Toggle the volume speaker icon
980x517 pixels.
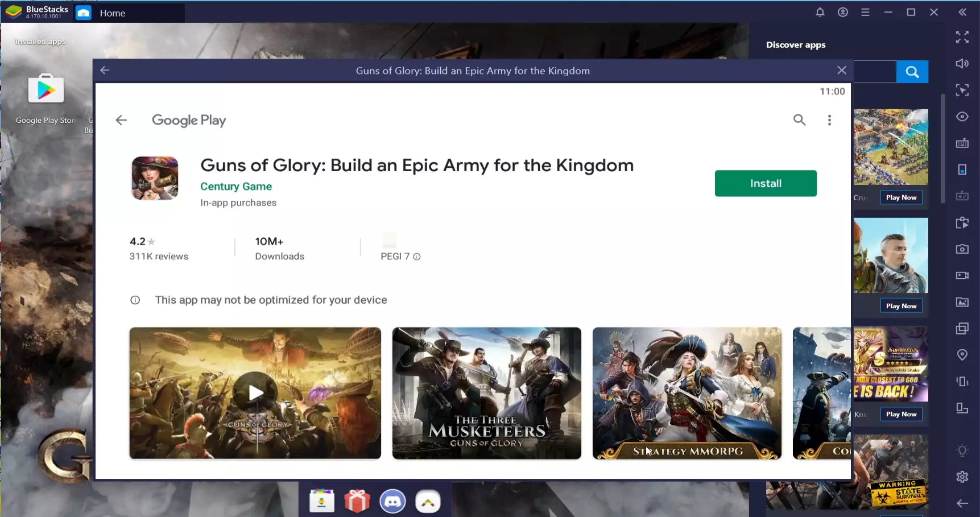pos(962,64)
